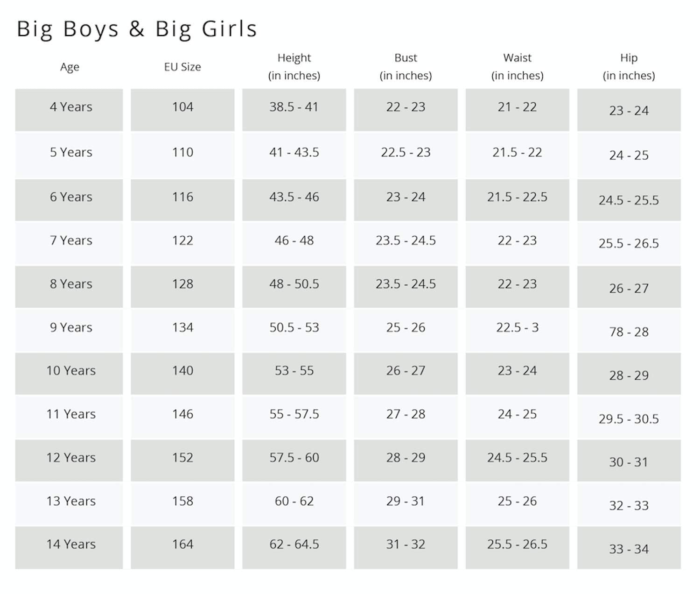Select the waist cell "22.5 - 3"

[x=517, y=327]
